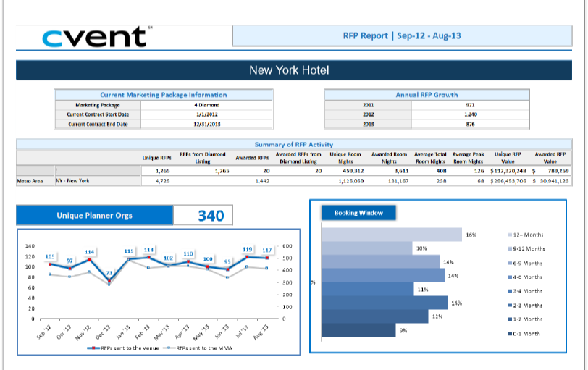This screenshot has height=370, width=588.
Task: Click the Feb '13 data label 118
Action: [x=148, y=250]
